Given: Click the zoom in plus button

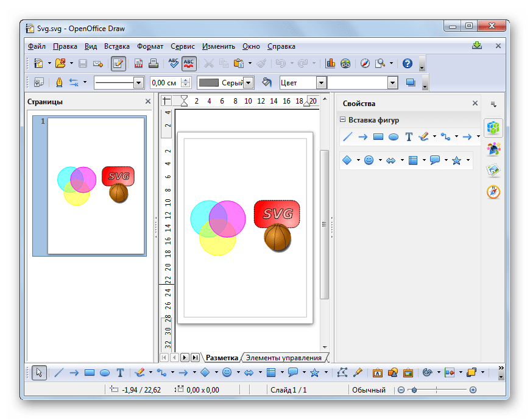Looking at the screenshot, I should pos(473,390).
